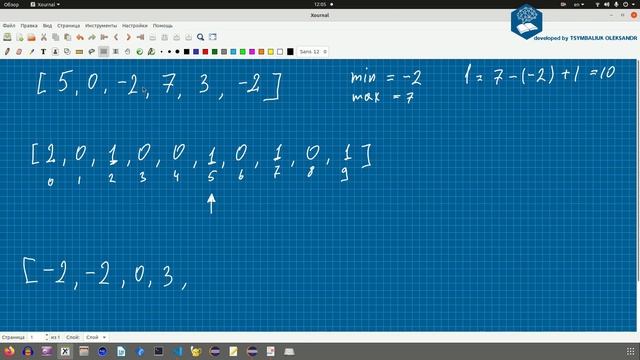Open the terminal from the dock
The image size is (640, 360).
(159, 351)
